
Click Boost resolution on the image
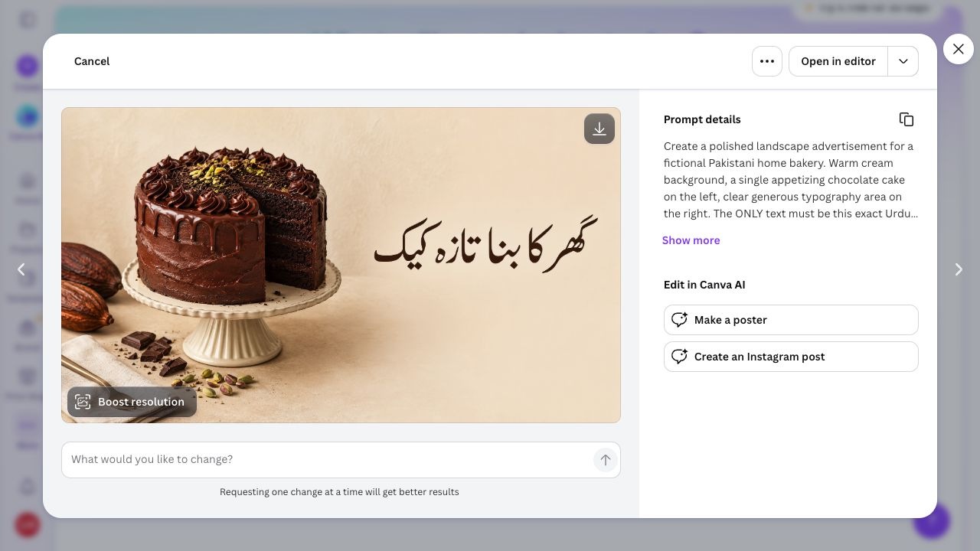tap(132, 402)
